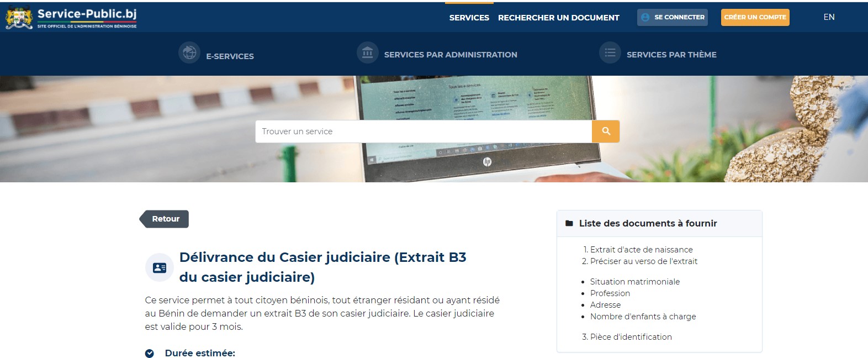Click the Services par thème list icon
The width and height of the screenshot is (868, 358).
click(x=610, y=53)
